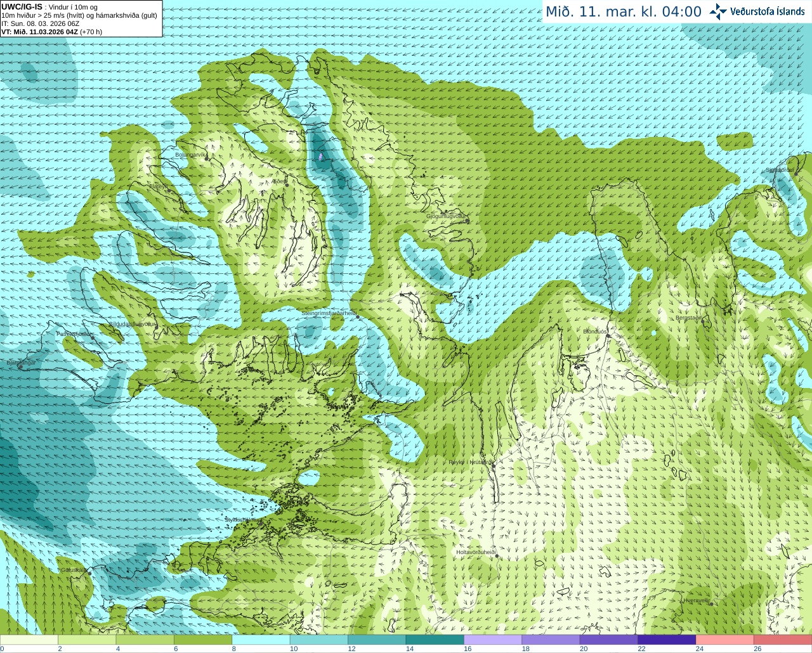
Task: Click the number 0 on the wind scale
Action: coord(2,649)
